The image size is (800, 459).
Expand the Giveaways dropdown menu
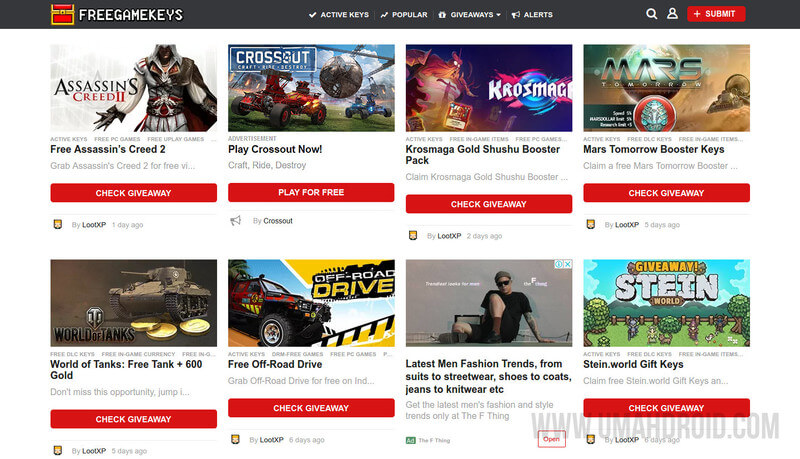(470, 15)
